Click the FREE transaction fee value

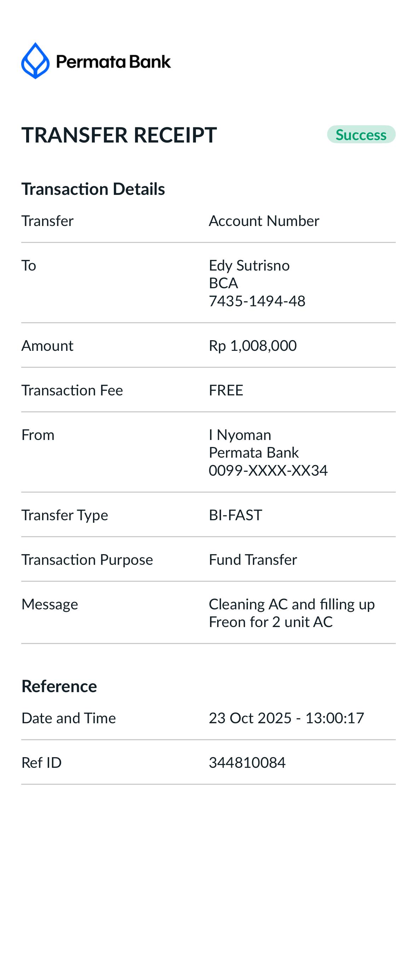pyautogui.click(x=226, y=390)
